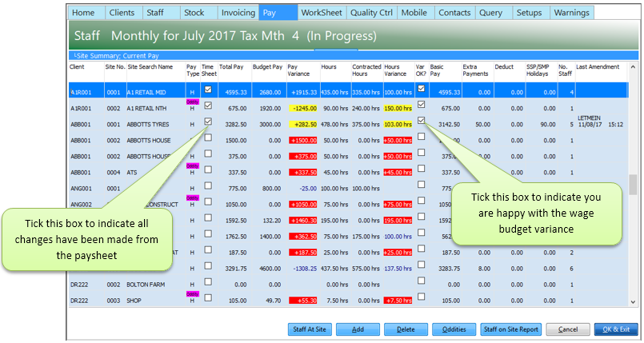Click the Client column header
Image resolution: width=644 pixels, height=343 pixels.
77,67
